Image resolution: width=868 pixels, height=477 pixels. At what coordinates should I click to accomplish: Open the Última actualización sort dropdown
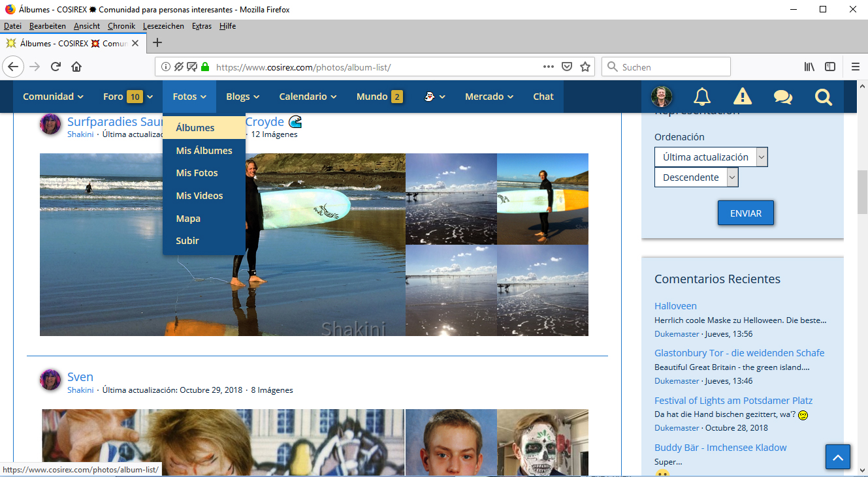tap(711, 157)
